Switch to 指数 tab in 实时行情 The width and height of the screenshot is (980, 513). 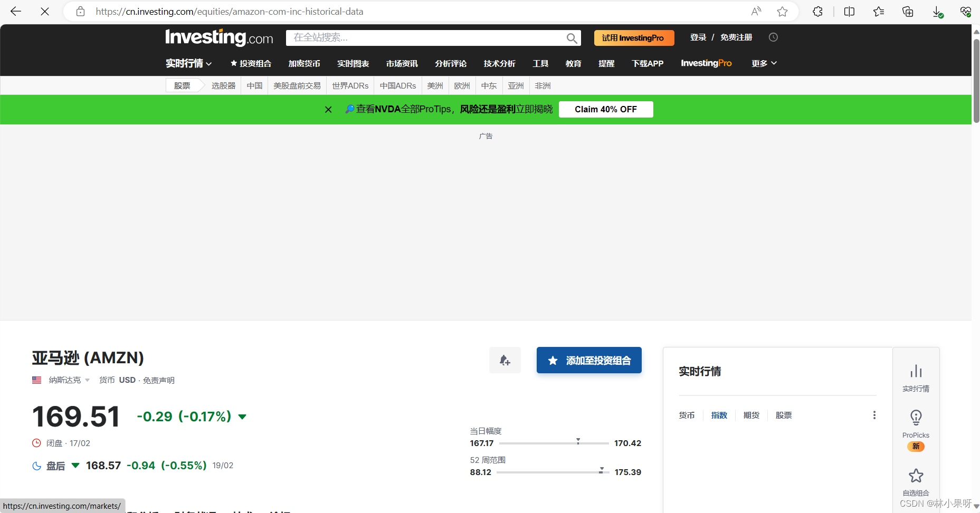(719, 415)
